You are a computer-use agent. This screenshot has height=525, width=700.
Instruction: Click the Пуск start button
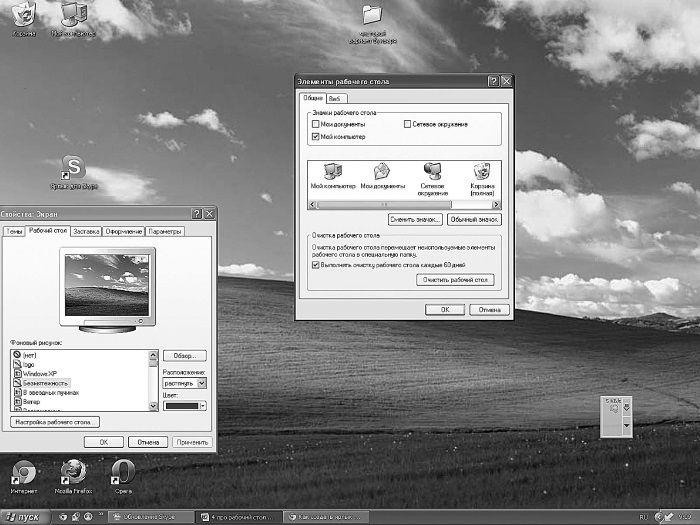coord(23,517)
